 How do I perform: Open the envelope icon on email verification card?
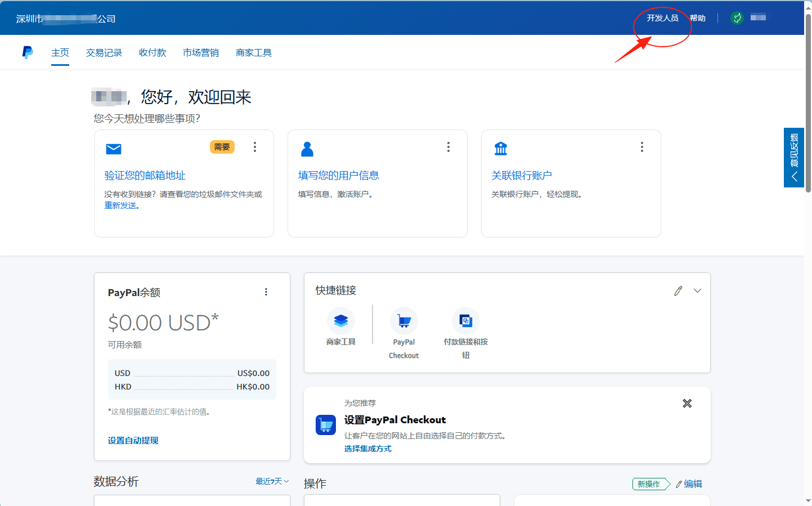[x=114, y=149]
